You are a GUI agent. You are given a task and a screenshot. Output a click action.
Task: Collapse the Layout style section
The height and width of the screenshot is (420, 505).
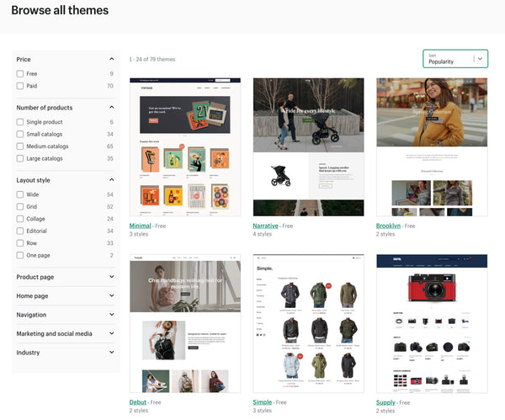point(111,180)
